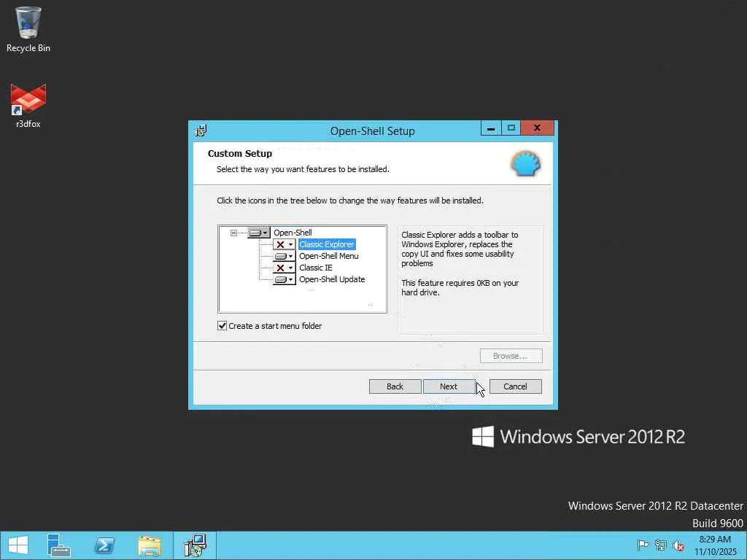Click the Classic Explorer description text

pos(460,249)
